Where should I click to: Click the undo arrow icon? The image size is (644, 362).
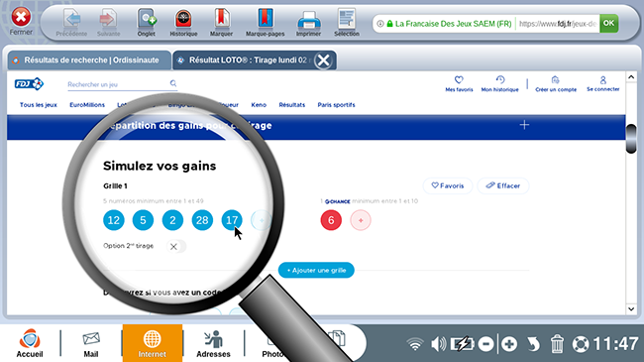coord(533,344)
